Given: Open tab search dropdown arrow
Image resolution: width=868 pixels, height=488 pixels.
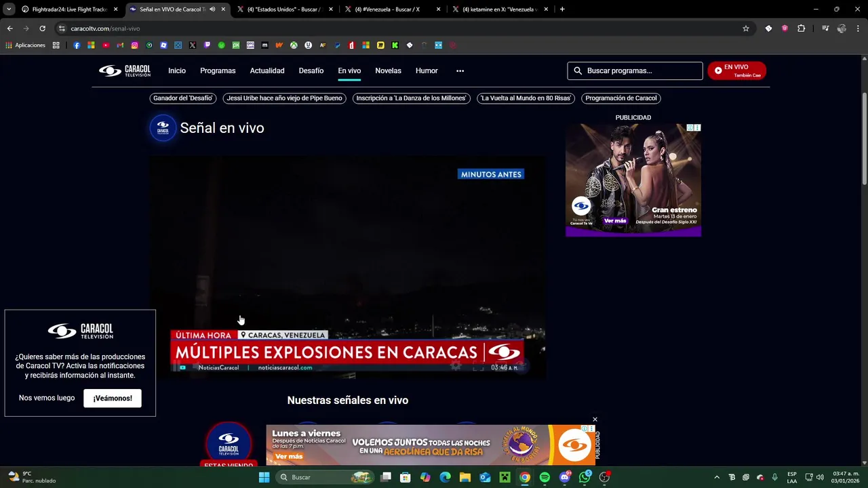Looking at the screenshot, I should click(x=9, y=9).
